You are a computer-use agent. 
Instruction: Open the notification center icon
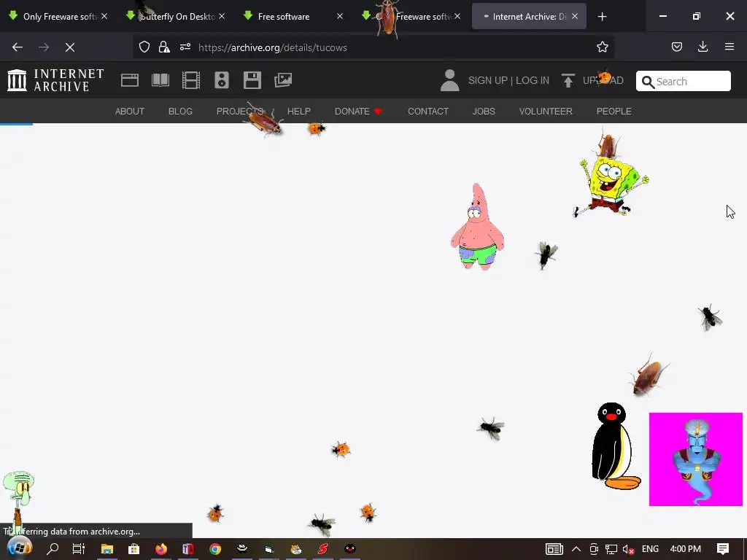pos(723,549)
